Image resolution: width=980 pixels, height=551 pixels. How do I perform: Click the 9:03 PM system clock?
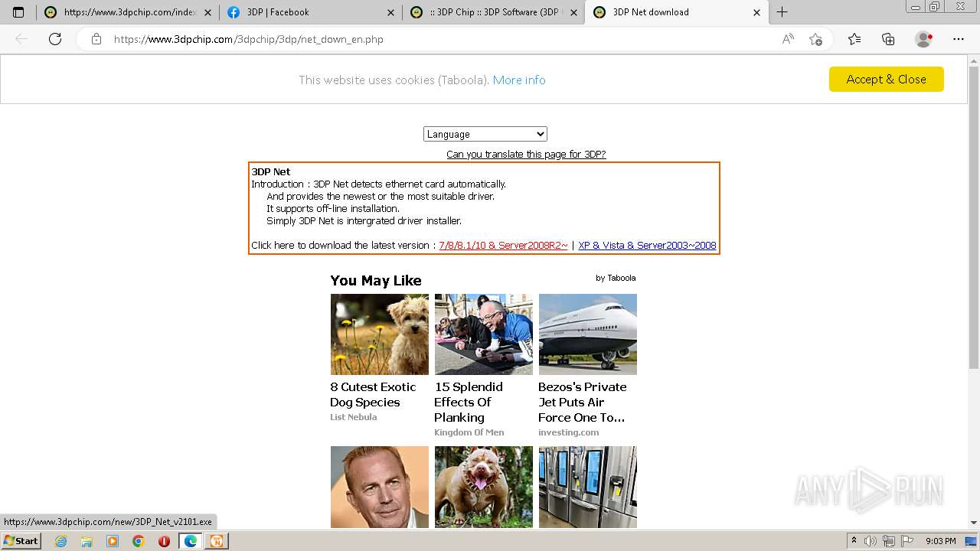[940, 541]
